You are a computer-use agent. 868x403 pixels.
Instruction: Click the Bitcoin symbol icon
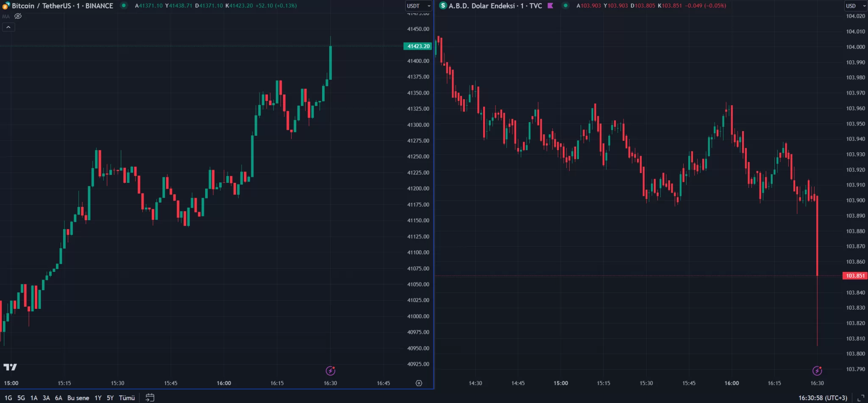(x=6, y=6)
